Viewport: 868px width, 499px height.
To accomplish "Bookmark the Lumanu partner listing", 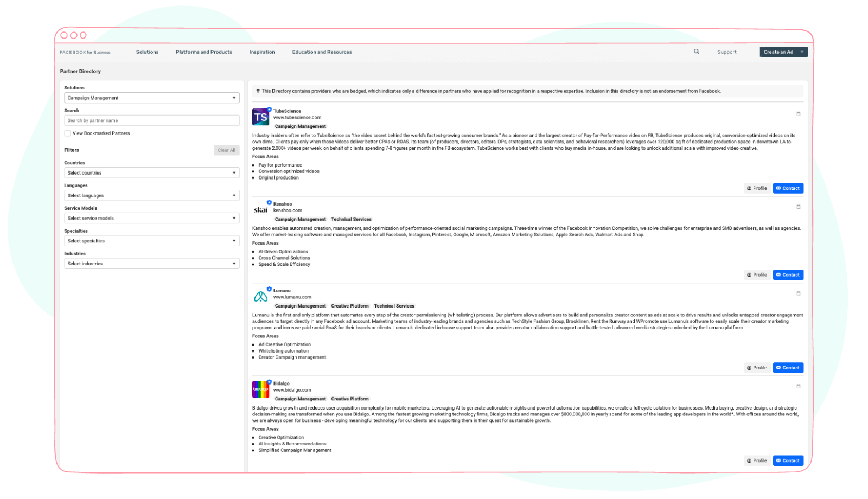I will point(798,293).
